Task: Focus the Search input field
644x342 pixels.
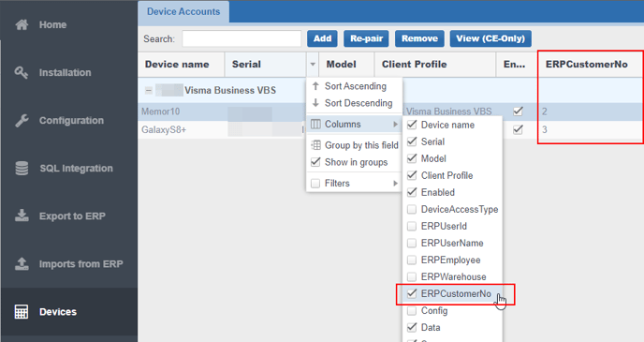Action: click(x=241, y=38)
